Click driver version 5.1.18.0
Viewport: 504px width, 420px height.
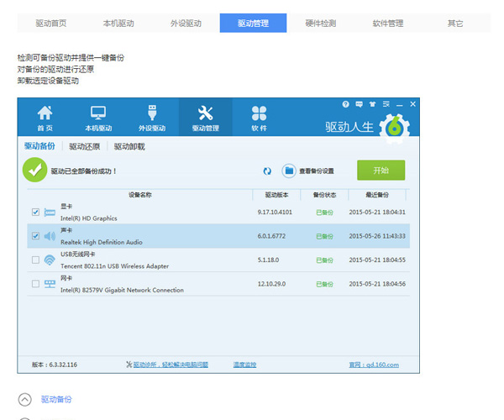click(268, 260)
